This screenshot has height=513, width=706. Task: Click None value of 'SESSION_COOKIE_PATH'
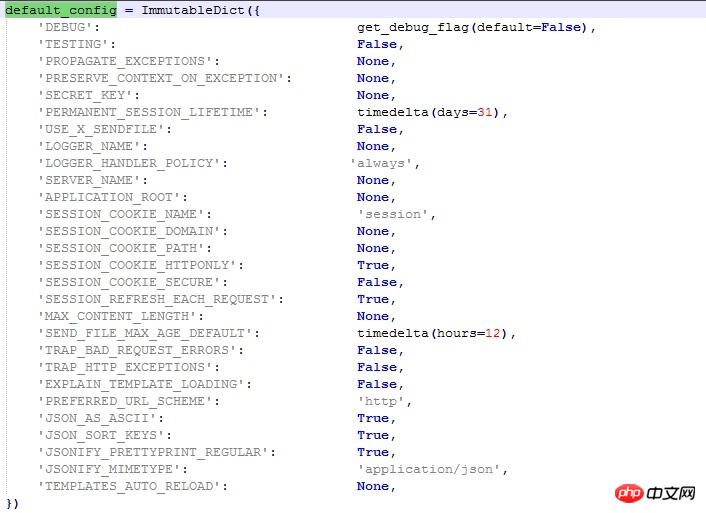(x=373, y=248)
